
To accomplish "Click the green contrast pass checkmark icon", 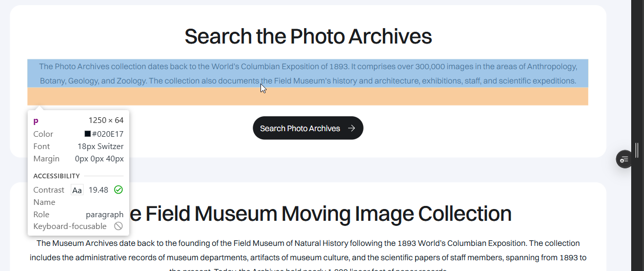I will point(118,190).
